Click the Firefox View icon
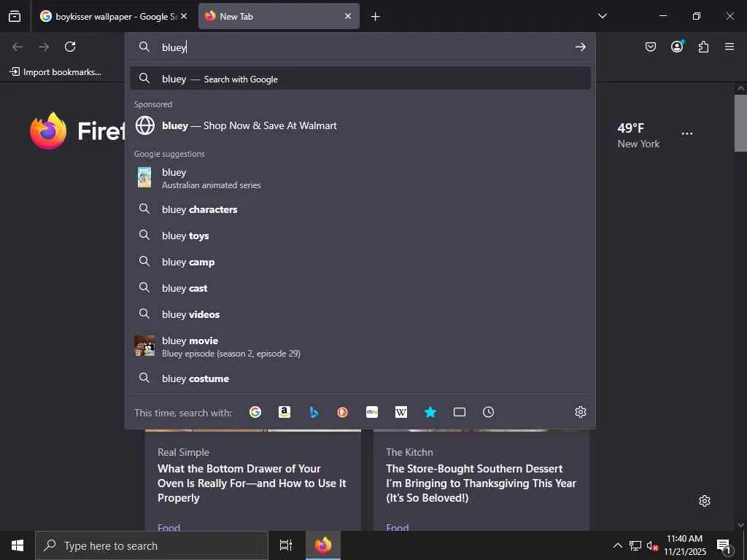 point(15,16)
